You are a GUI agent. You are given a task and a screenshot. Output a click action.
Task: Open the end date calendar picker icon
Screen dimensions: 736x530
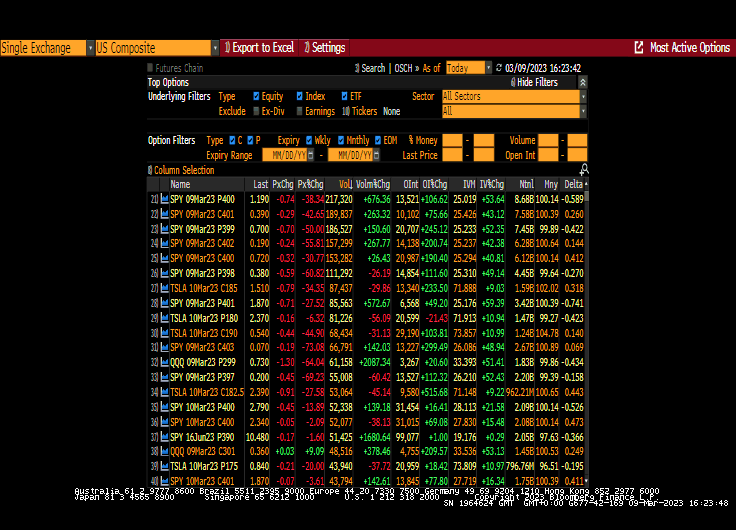click(x=376, y=155)
